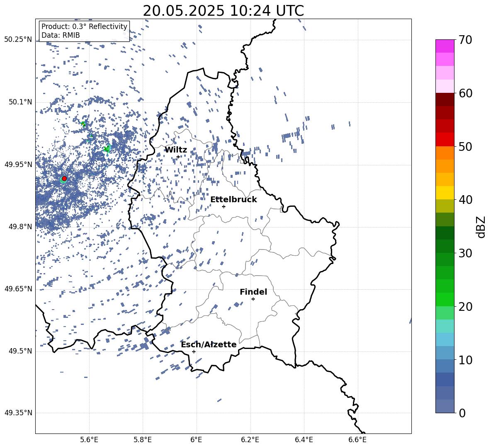Click the 6.4°E longitude label
The width and height of the screenshot is (491, 448).
pos(304,440)
